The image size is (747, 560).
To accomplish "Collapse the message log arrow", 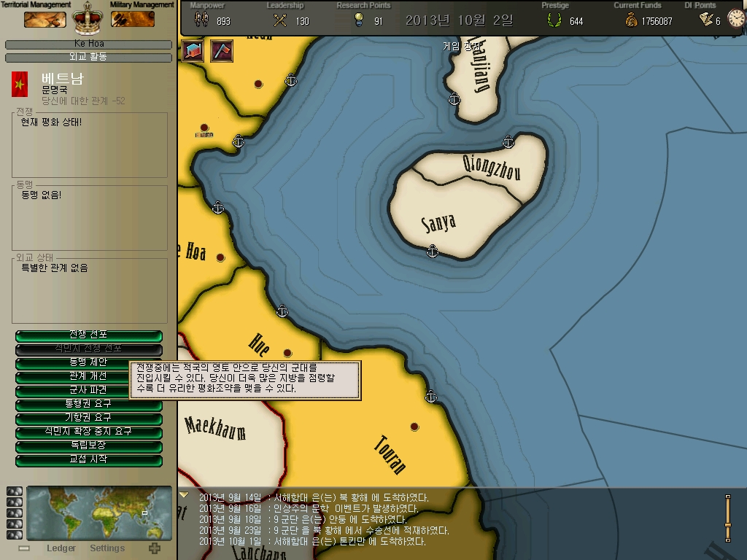I will [184, 495].
